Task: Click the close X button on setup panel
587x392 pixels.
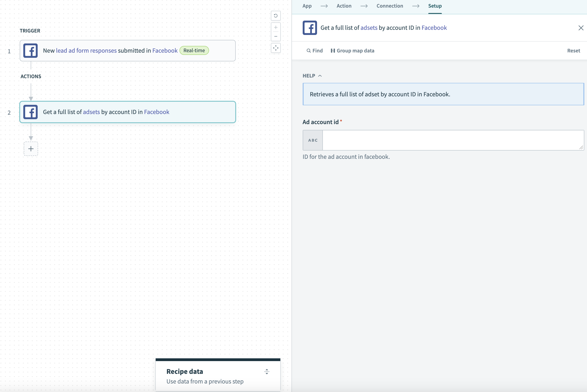Action: pyautogui.click(x=580, y=28)
